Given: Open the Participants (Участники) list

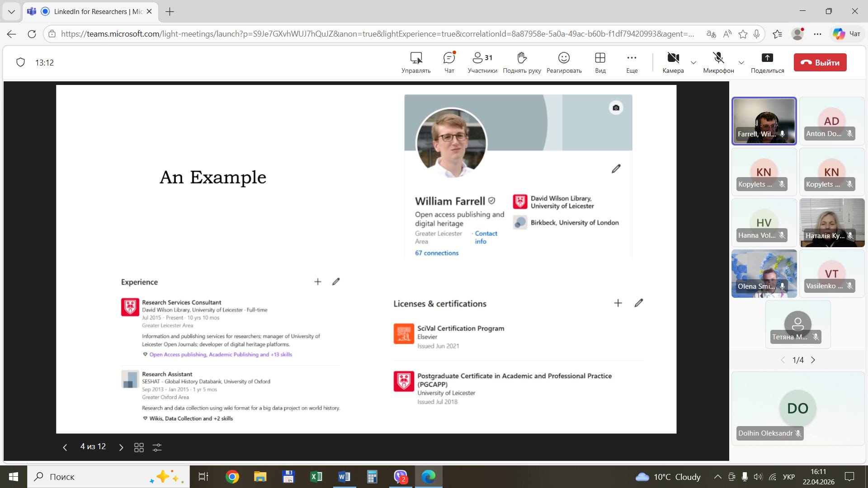Looking at the screenshot, I should (x=482, y=62).
